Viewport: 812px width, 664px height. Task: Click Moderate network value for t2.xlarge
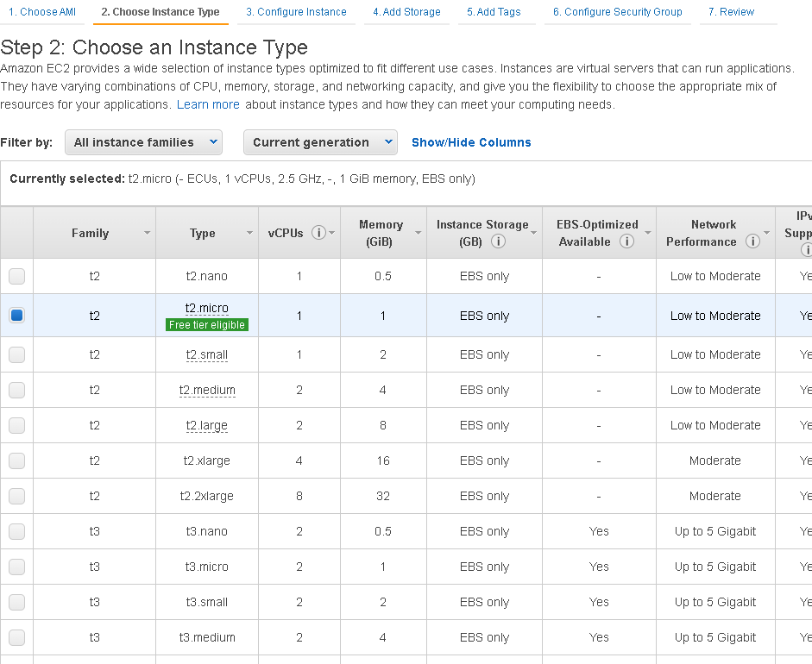[x=715, y=460]
